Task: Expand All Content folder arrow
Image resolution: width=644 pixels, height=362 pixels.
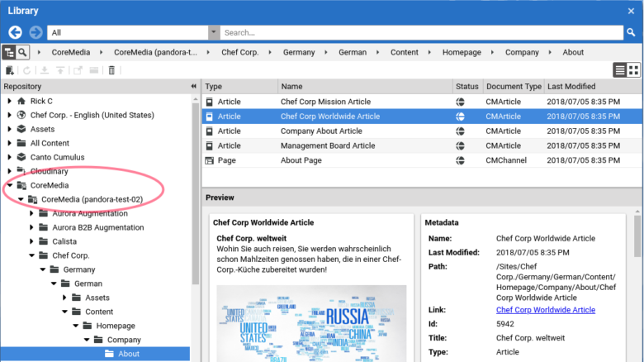Action: click(x=9, y=143)
